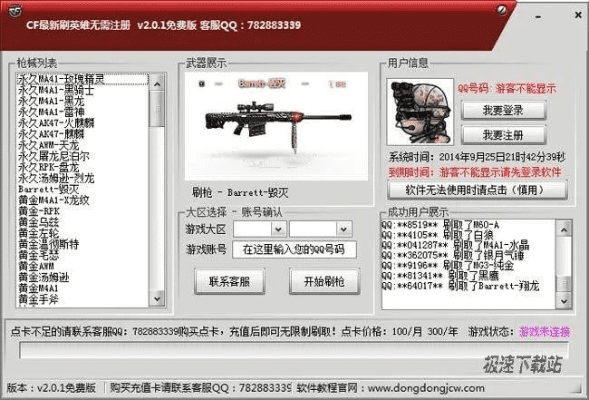
Task: Click the progress bar below point card notice
Action: pos(294,351)
